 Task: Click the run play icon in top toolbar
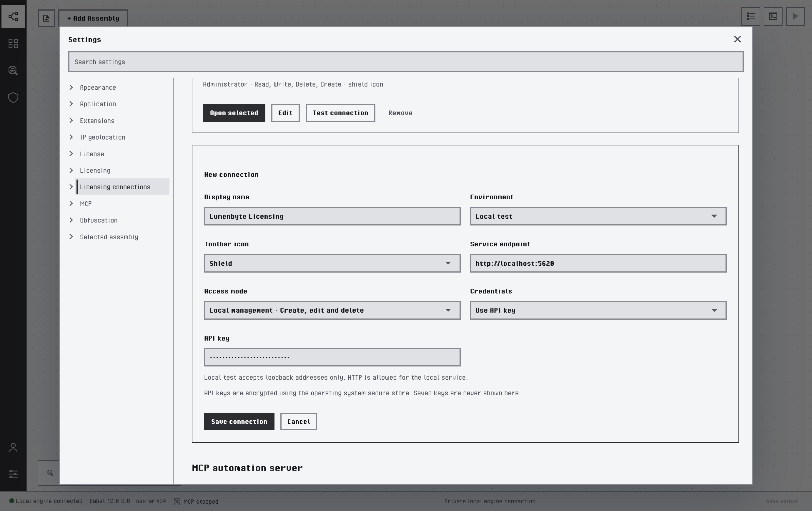795,16
